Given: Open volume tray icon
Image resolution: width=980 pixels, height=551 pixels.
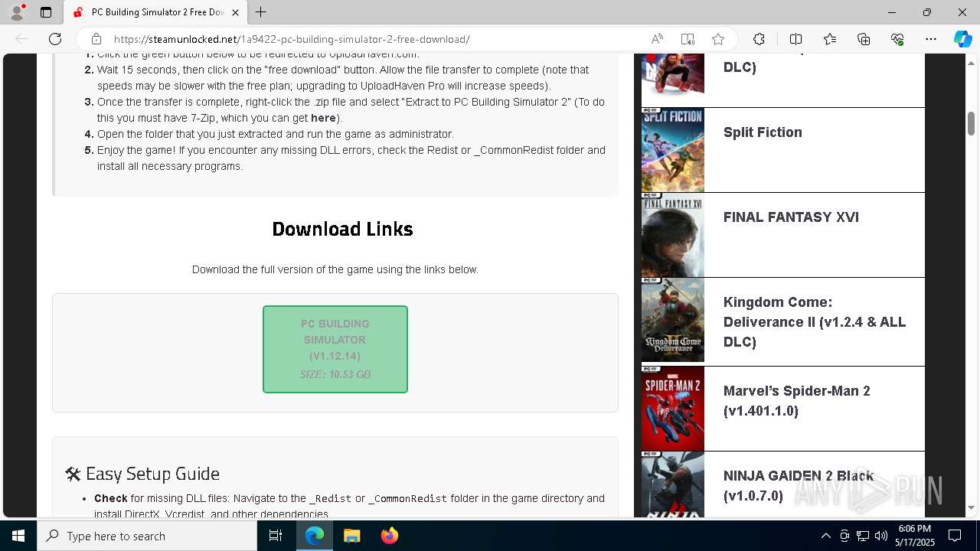Looking at the screenshot, I should click(880, 536).
